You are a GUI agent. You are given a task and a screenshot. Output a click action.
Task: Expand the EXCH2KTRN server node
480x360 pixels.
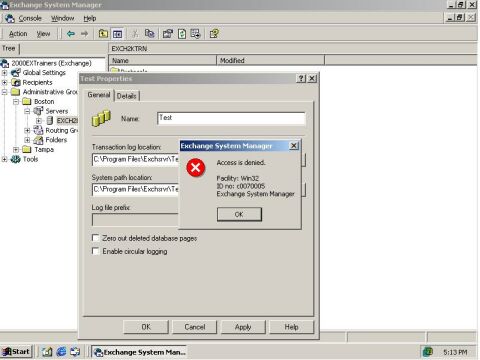point(38,120)
